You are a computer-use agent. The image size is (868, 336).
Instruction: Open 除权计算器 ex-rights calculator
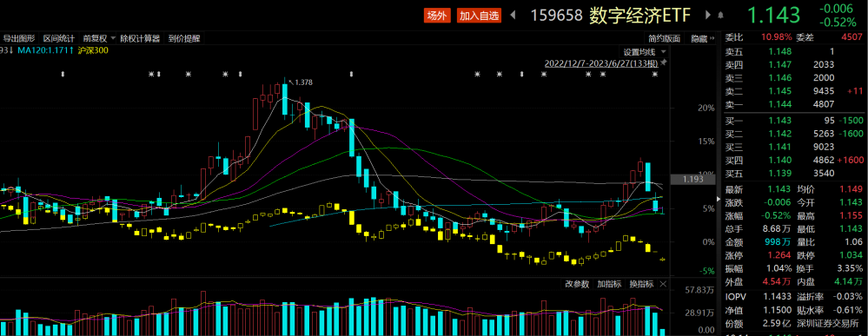pos(140,39)
